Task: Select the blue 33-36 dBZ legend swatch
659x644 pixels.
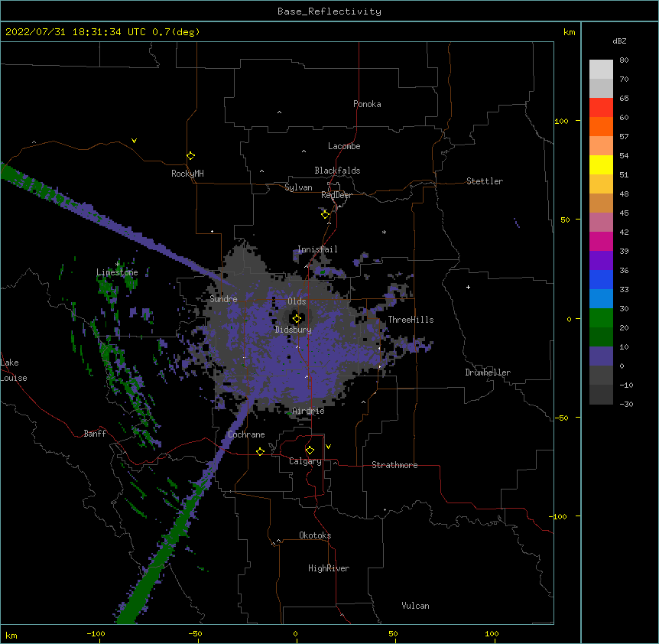Action: pyautogui.click(x=601, y=279)
